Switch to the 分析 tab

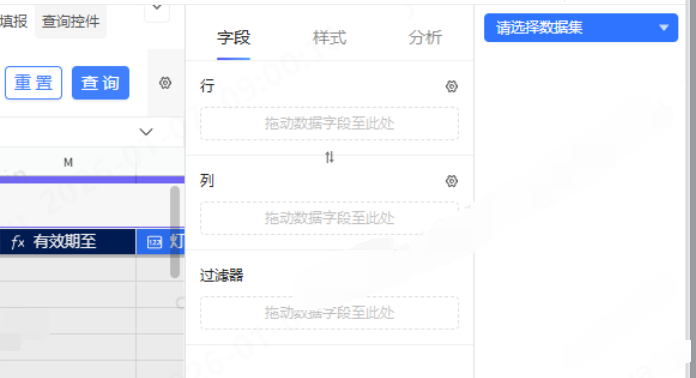425,38
